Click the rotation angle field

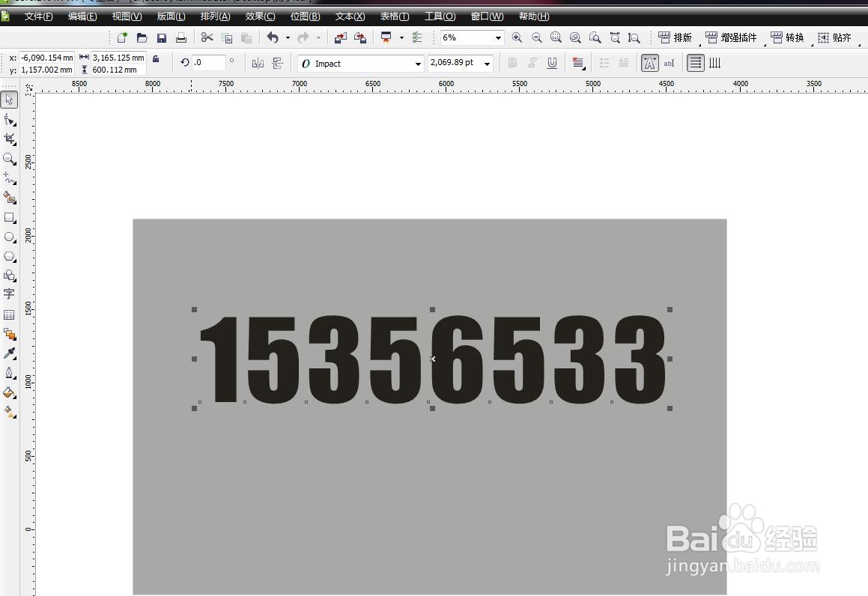click(209, 63)
